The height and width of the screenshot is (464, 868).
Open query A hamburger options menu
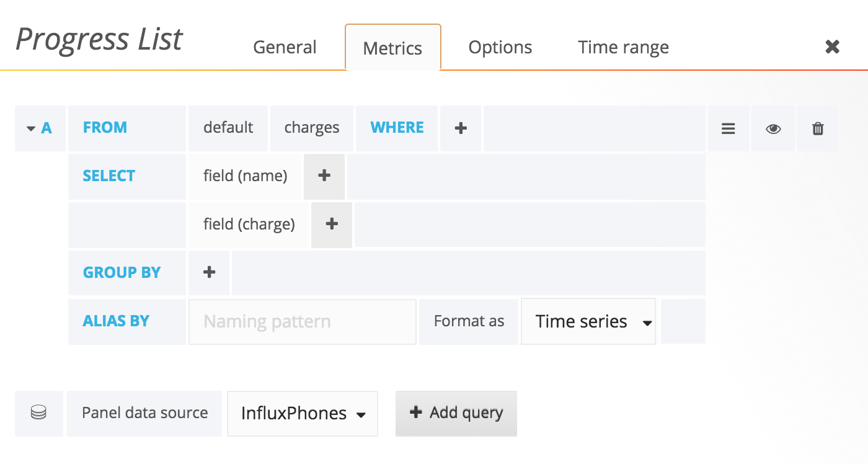point(728,128)
